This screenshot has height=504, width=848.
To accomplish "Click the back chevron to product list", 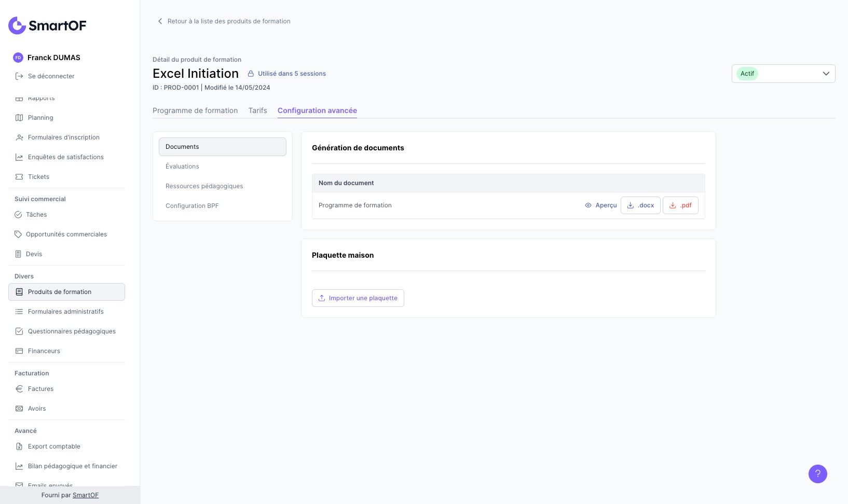I will (x=160, y=21).
